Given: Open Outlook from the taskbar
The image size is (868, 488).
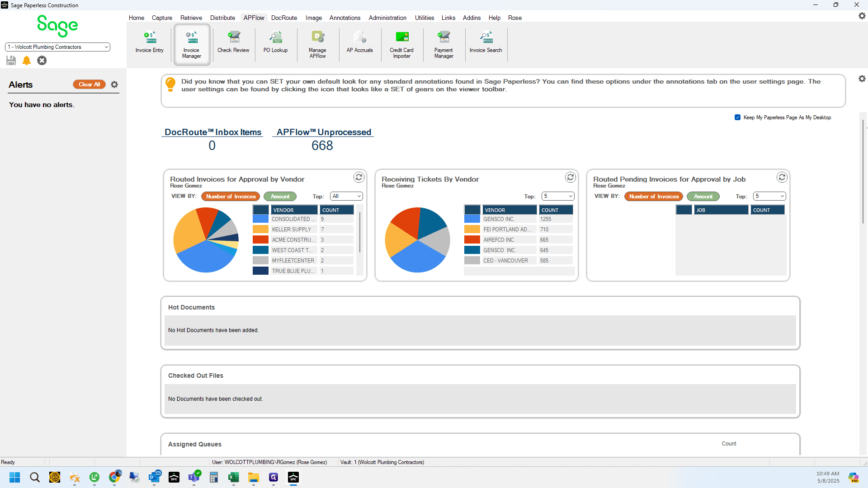Looking at the screenshot, I should click(154, 478).
